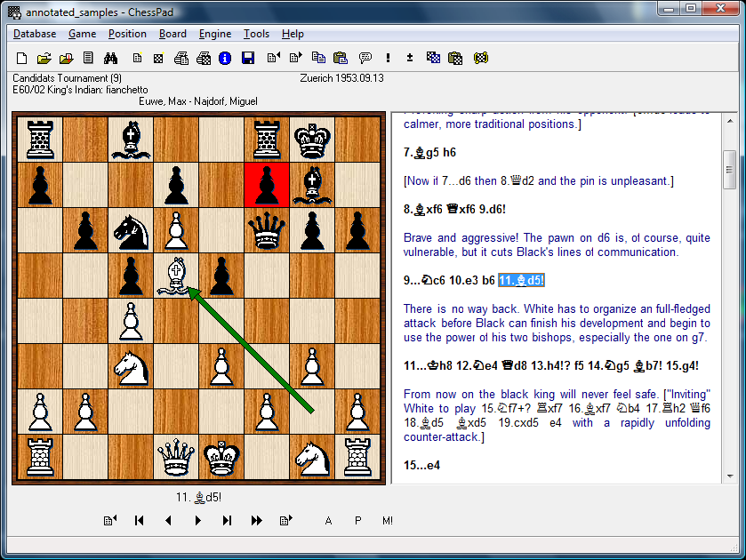Click the notation panel scrollbar down arrow
Screen dimensions: 746x560
coord(729,477)
